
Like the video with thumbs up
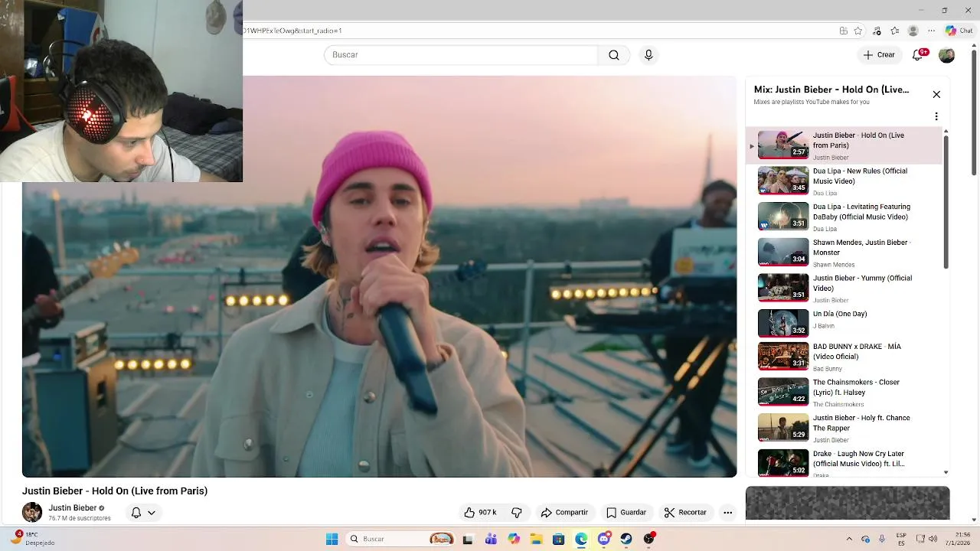click(481, 513)
